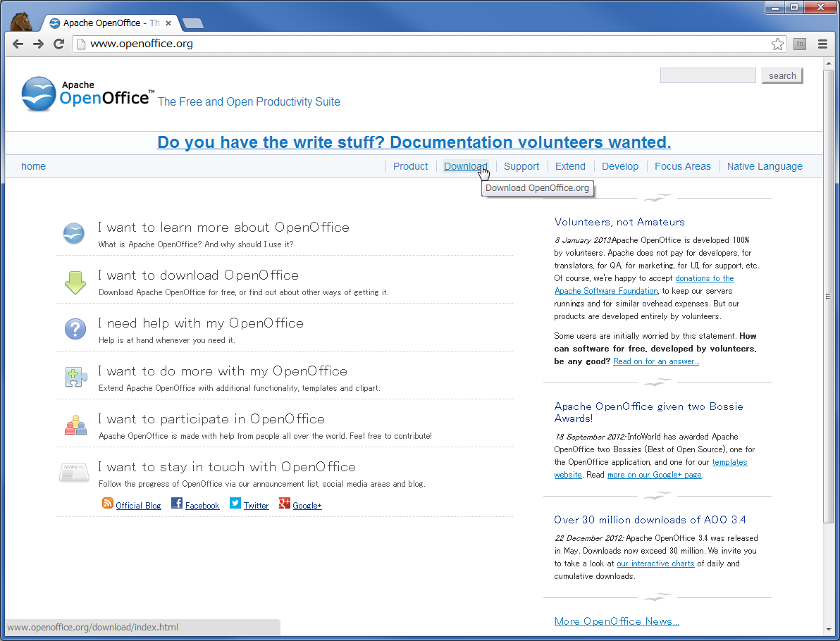Click the people participate icon
The image size is (840, 641).
click(x=75, y=425)
